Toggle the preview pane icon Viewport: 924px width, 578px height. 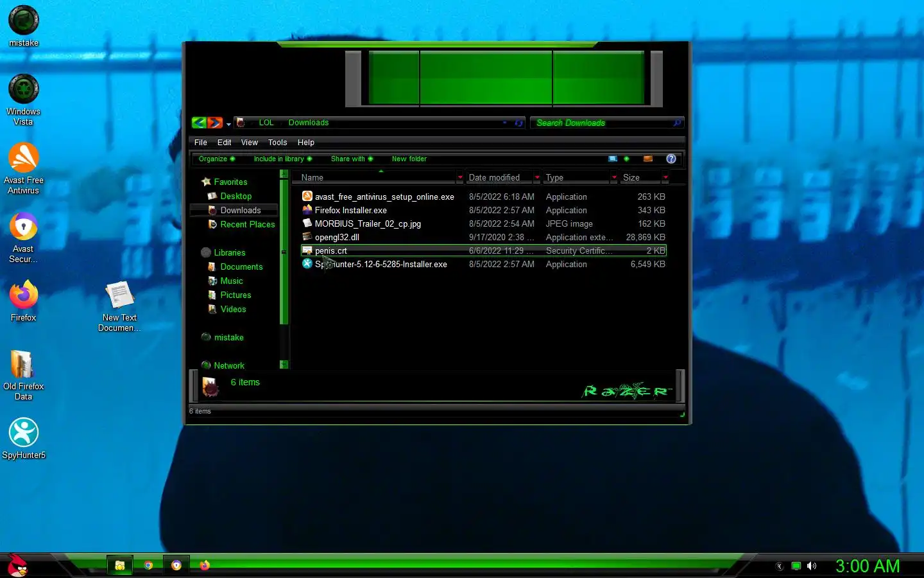[x=648, y=159]
